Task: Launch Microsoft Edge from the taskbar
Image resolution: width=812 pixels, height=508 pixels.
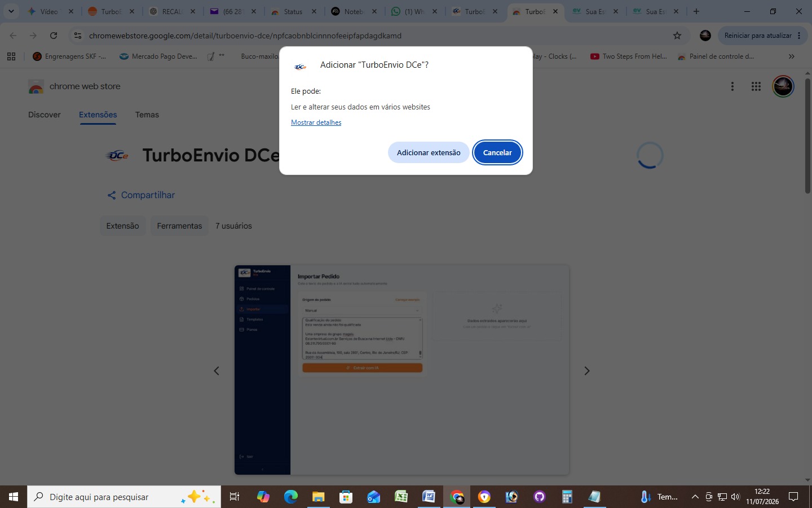Action: 290,497
